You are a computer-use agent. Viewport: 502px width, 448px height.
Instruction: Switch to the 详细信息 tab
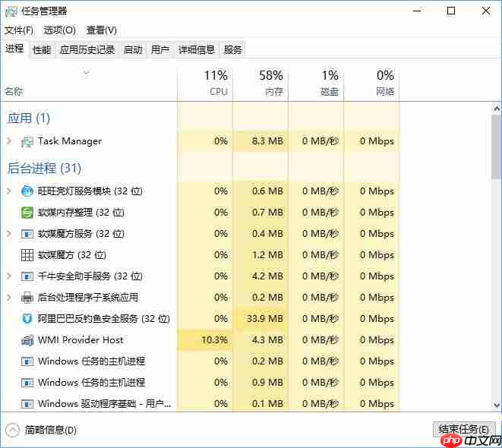[196, 49]
